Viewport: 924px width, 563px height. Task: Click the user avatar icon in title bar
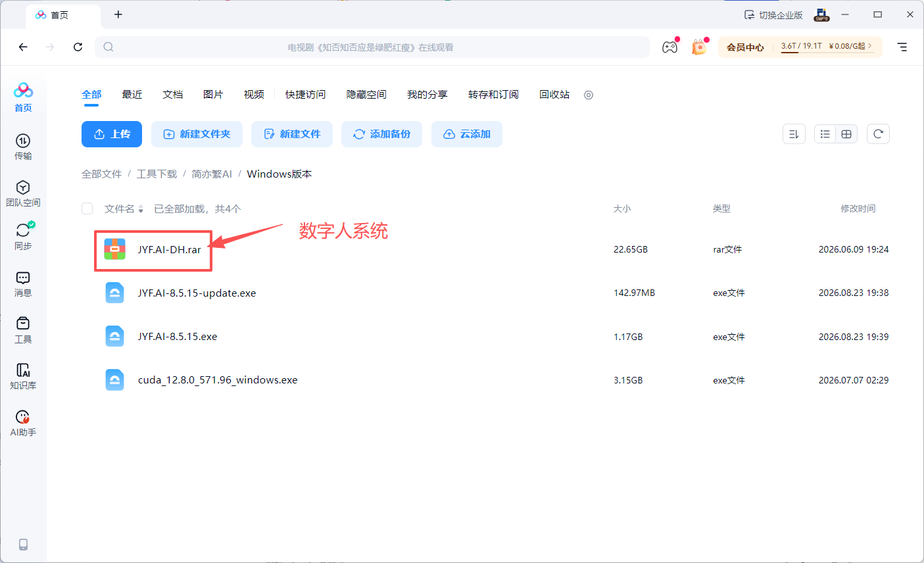click(821, 14)
